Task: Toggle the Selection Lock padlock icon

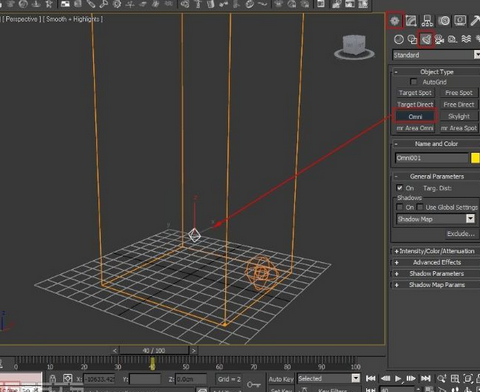Action: (52, 379)
